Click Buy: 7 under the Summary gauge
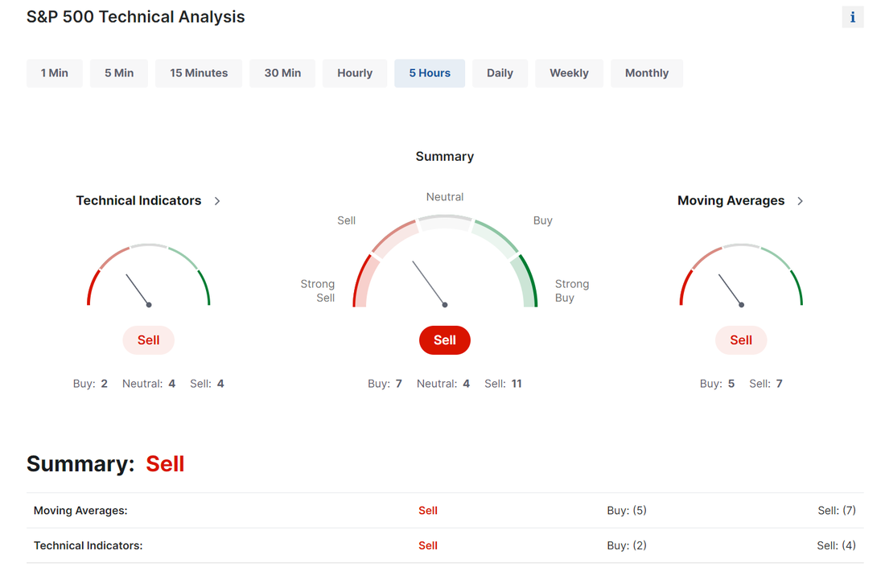The image size is (885, 588). click(x=385, y=384)
